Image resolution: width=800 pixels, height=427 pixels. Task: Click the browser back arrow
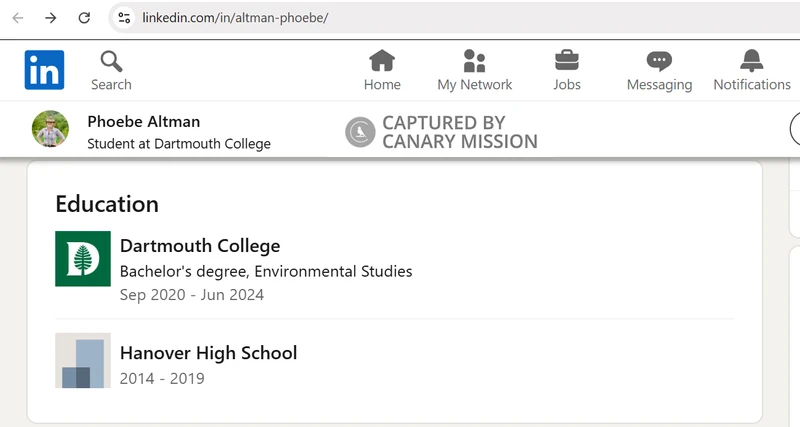point(18,18)
